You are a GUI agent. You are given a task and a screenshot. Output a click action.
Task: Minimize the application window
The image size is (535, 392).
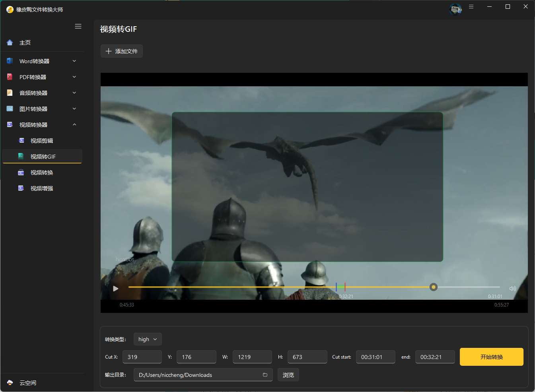pos(490,7)
